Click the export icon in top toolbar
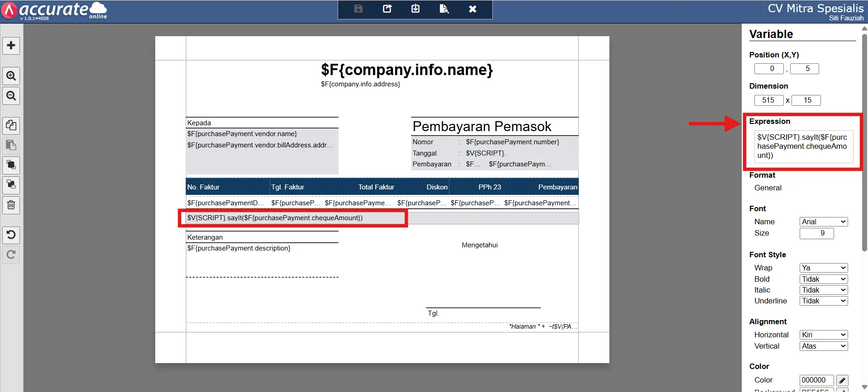The height and width of the screenshot is (392, 868). coord(387,9)
